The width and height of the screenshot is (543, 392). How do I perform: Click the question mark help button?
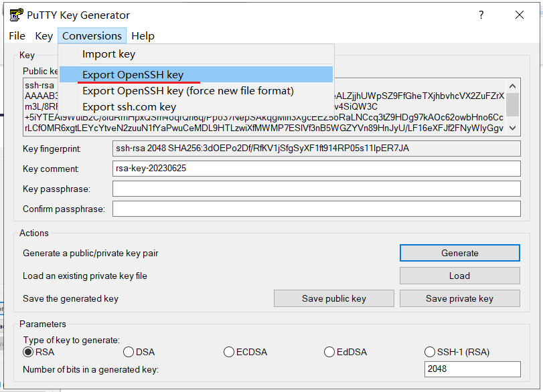point(481,15)
